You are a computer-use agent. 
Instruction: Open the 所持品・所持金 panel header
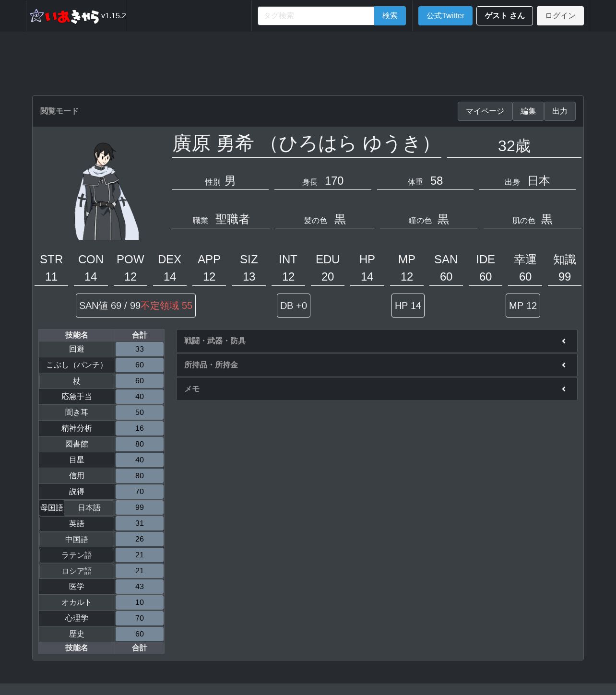click(x=377, y=365)
